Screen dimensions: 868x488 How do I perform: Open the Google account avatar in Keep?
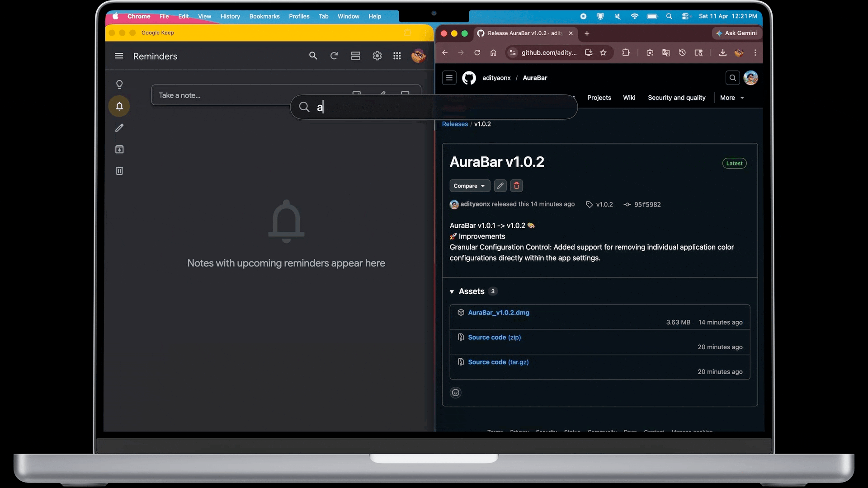coord(418,56)
